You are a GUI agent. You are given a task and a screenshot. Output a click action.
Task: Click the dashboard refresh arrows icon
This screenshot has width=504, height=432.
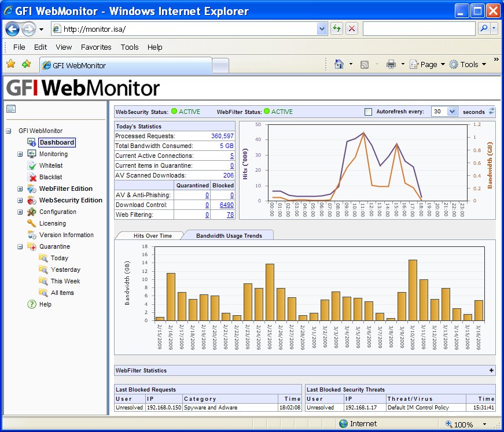tap(491, 112)
